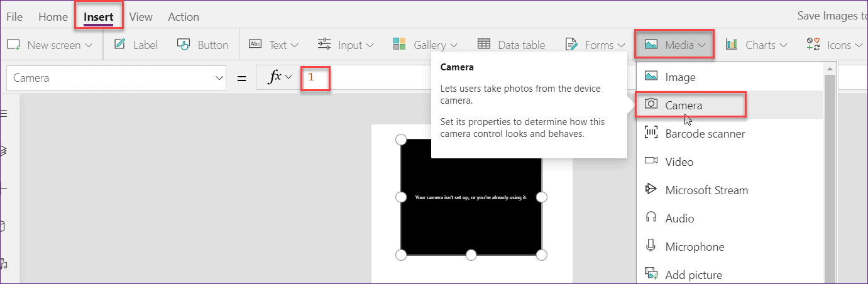Select Camera from the Media dropdown

pos(683,105)
